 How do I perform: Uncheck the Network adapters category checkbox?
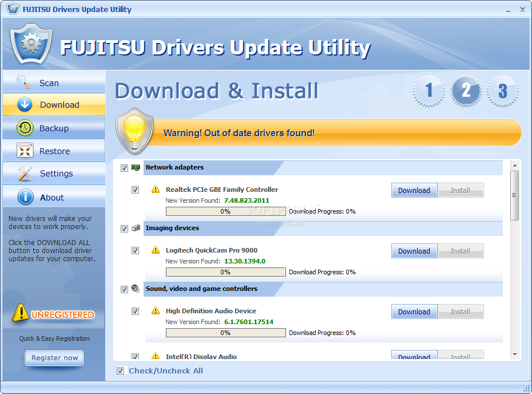pos(124,168)
